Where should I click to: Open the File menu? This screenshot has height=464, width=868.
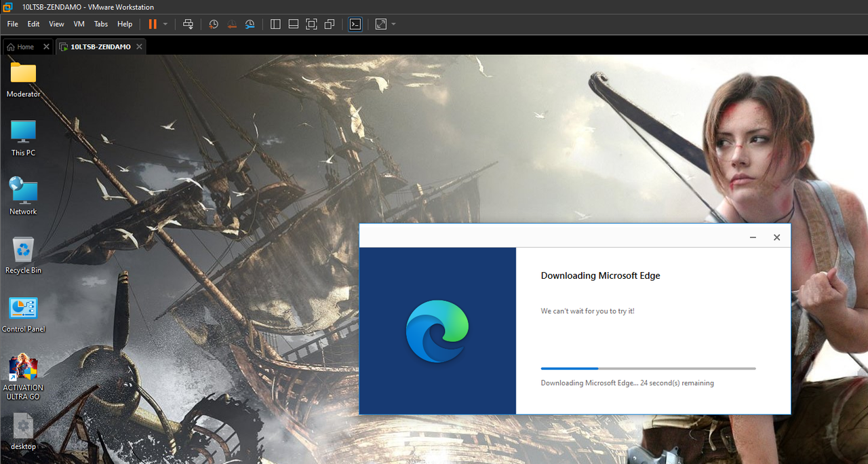[12, 24]
